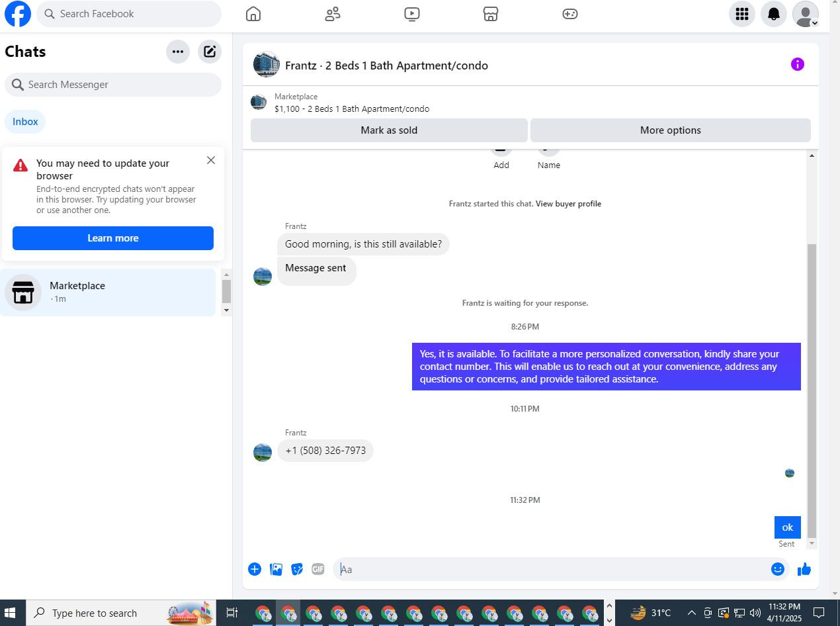This screenshot has height=626, width=840.
Task: Show Facebook notifications bell
Action: pyautogui.click(x=774, y=14)
